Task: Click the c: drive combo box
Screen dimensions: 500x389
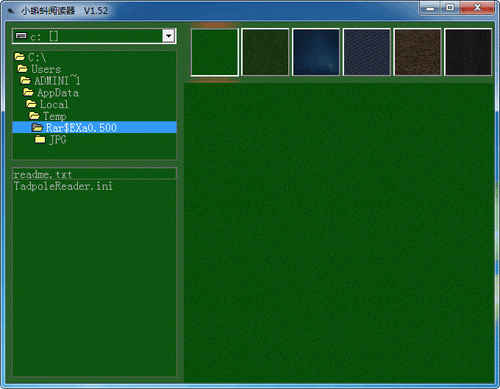Action: (x=94, y=36)
